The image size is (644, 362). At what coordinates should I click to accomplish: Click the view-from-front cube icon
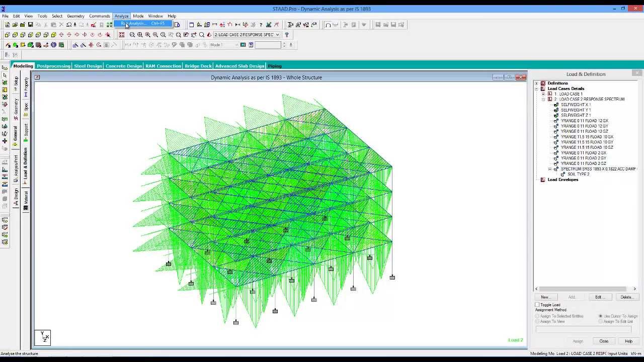tap(7, 35)
